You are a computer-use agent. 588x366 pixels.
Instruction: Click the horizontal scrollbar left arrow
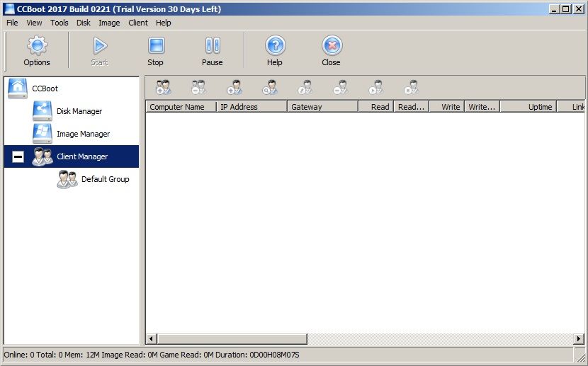151,339
